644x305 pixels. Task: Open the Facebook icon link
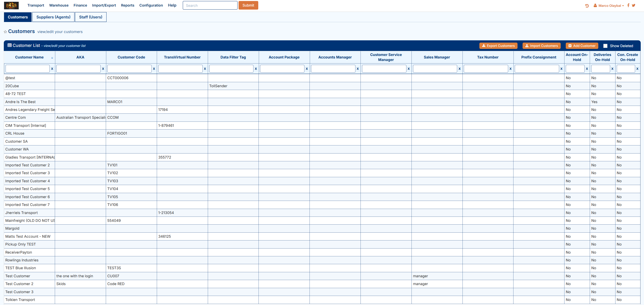pyautogui.click(x=628, y=5)
